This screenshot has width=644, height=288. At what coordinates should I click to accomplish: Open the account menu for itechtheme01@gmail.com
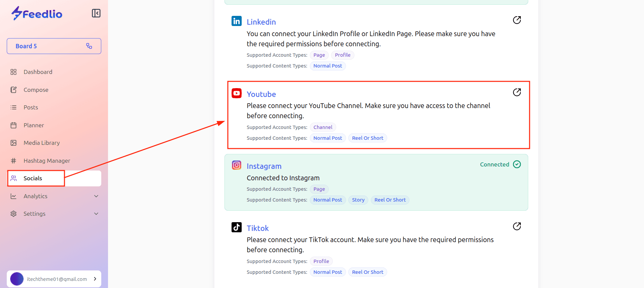pos(54,279)
